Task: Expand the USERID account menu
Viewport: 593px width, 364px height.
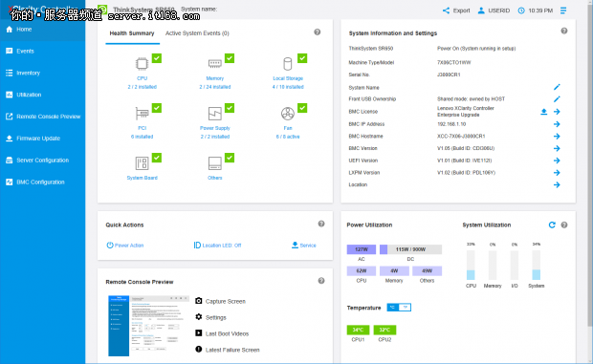Action: [494, 11]
